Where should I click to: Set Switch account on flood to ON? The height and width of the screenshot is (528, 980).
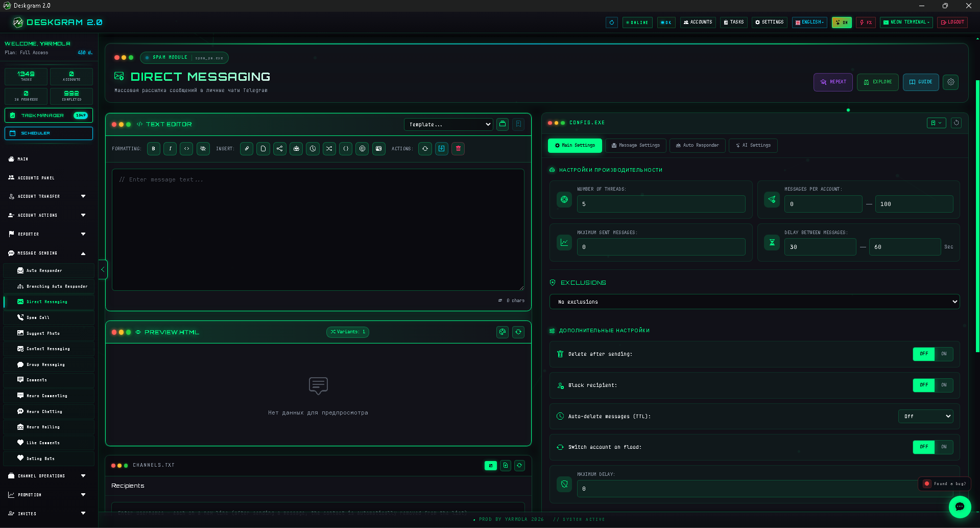[944, 447]
